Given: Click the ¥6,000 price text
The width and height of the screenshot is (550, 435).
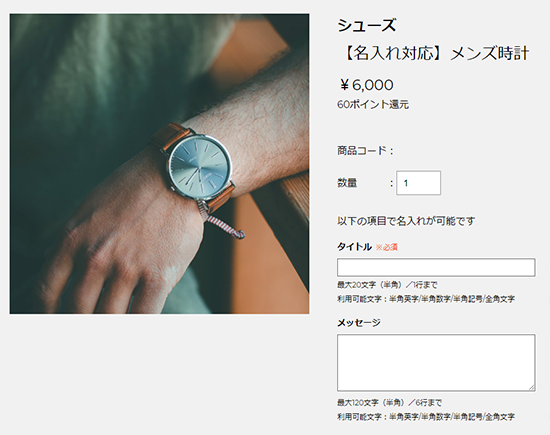Looking at the screenshot, I should tap(366, 85).
